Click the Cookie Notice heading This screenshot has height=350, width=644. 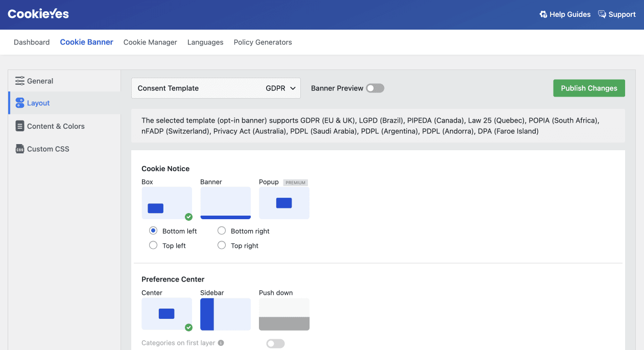[165, 169]
